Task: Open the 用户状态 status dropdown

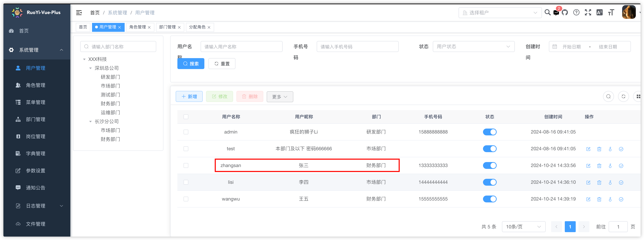Action: click(x=473, y=46)
